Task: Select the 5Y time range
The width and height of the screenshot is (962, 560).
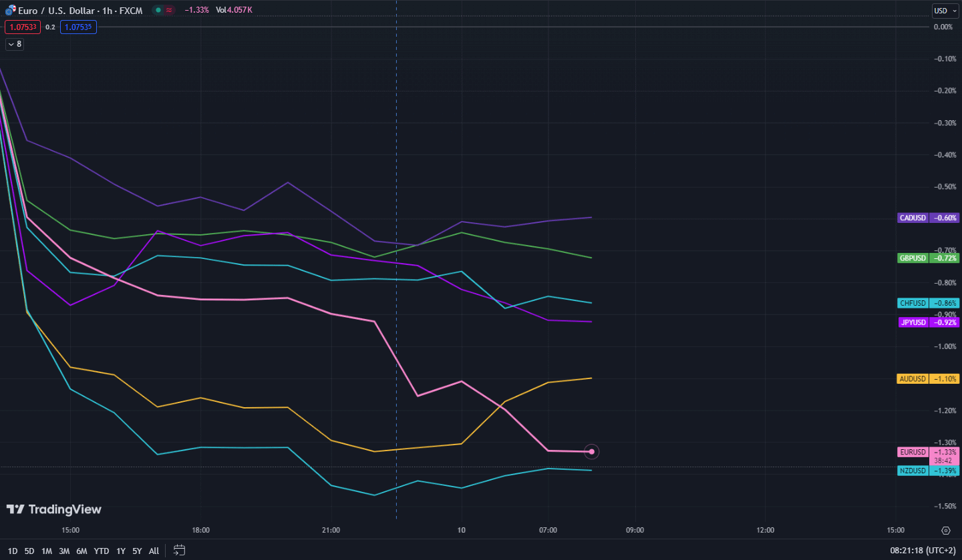Action: pos(137,551)
